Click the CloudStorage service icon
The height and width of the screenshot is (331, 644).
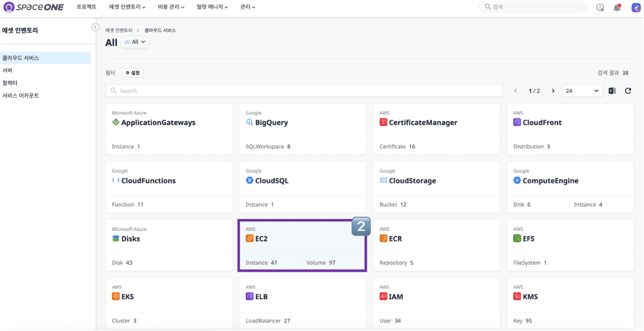coord(383,180)
